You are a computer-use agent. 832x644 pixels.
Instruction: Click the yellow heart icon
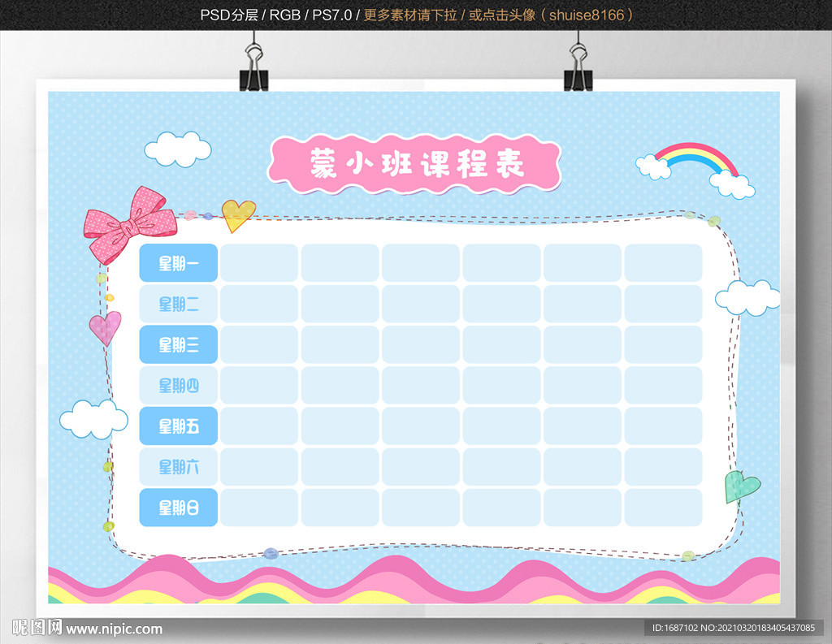[238, 215]
